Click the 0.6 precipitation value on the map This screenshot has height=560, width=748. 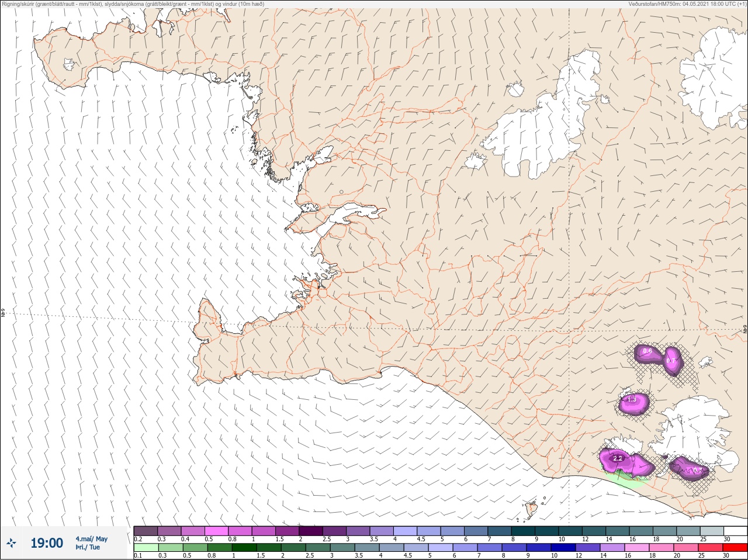(x=647, y=352)
